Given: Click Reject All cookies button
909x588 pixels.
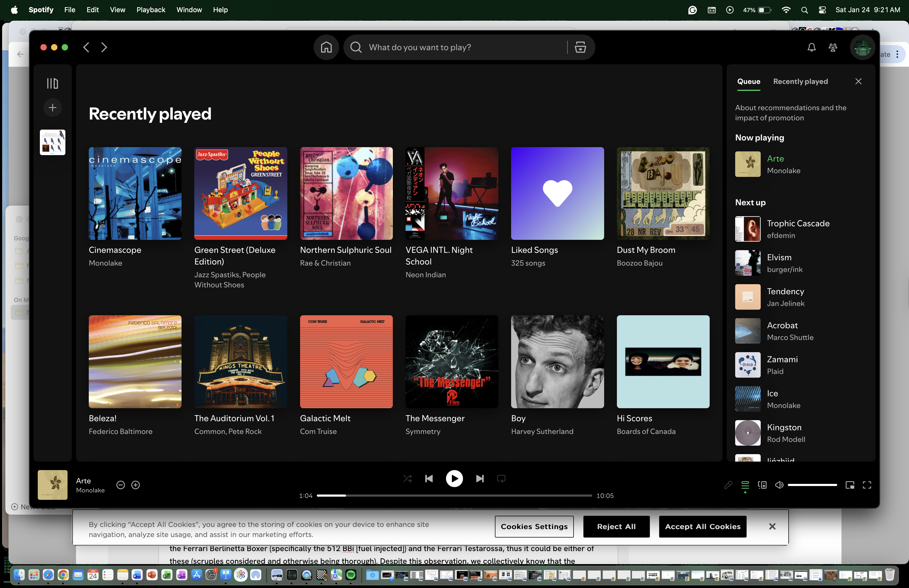Looking at the screenshot, I should 616,526.
